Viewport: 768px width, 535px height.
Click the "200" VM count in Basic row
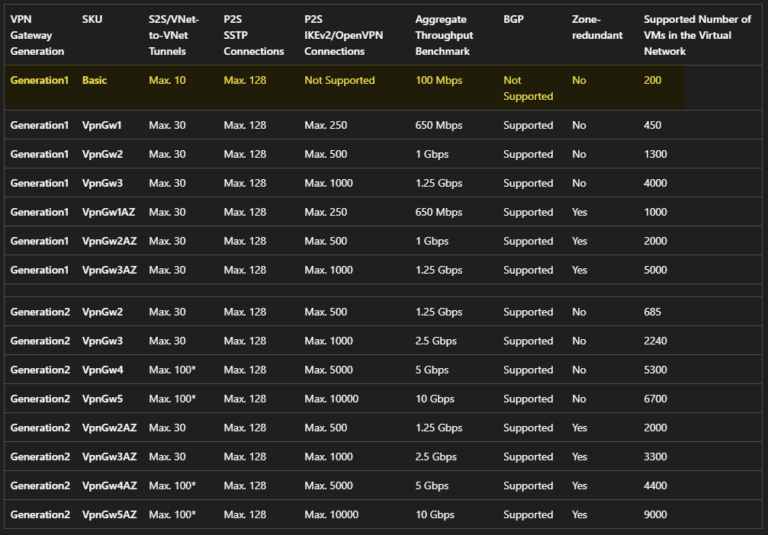(652, 80)
